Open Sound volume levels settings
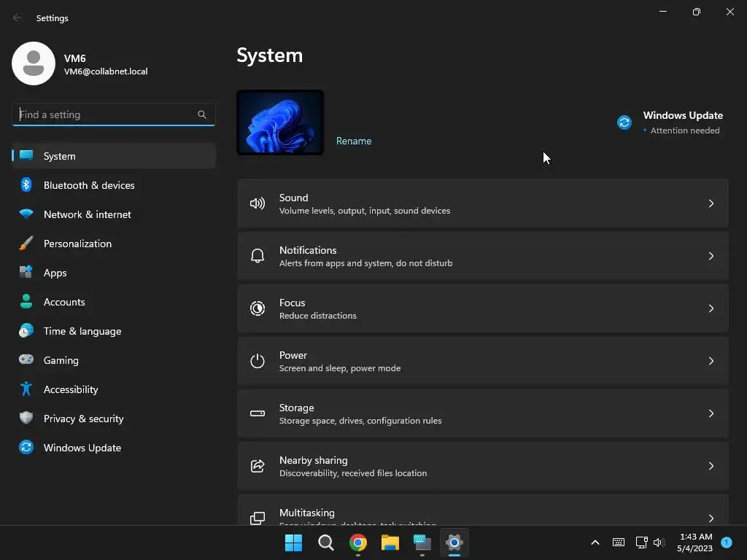 (483, 204)
